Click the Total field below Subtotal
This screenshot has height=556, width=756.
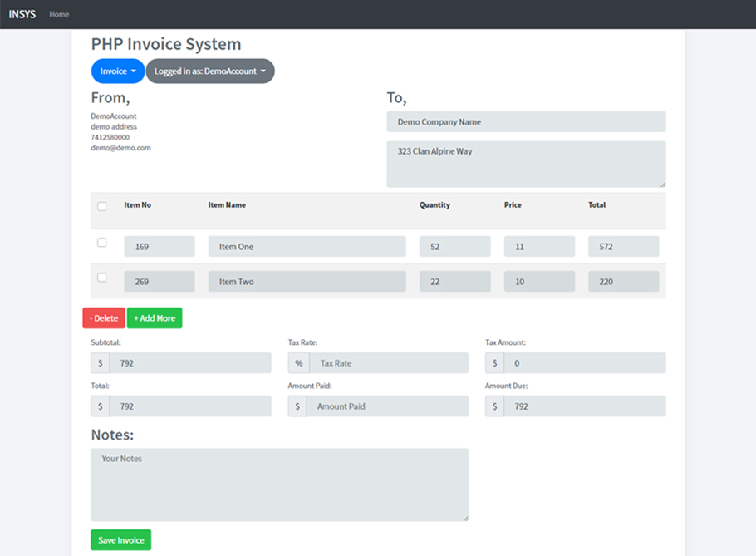(x=190, y=406)
